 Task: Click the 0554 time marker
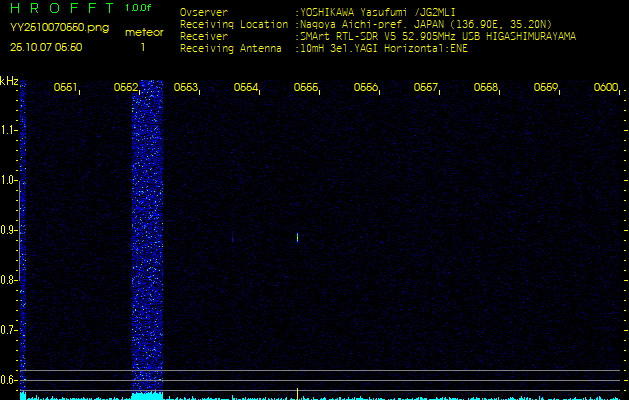tap(246, 87)
